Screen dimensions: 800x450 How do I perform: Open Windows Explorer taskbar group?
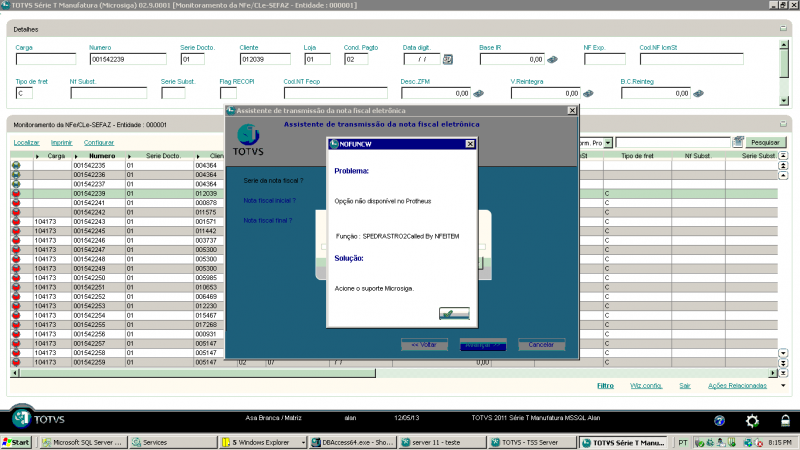(x=263, y=442)
